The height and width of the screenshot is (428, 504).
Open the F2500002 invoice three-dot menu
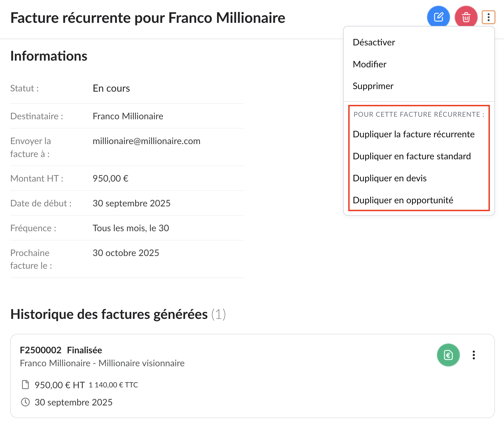[474, 355]
